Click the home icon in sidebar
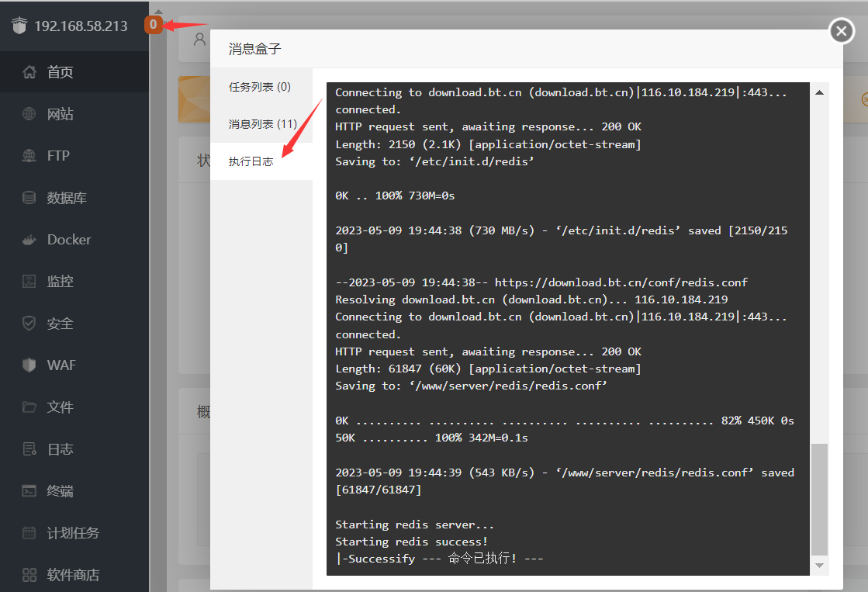 (x=29, y=72)
